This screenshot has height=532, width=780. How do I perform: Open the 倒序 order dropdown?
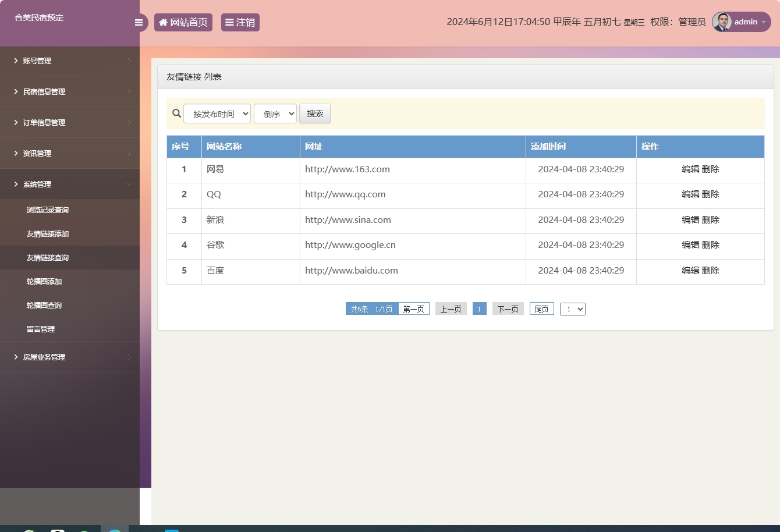pos(275,114)
